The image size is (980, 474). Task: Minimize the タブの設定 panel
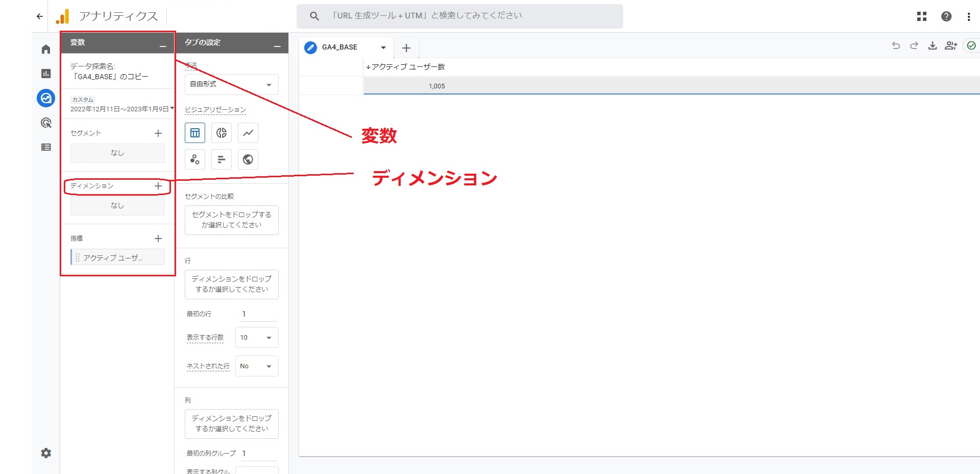(x=277, y=46)
